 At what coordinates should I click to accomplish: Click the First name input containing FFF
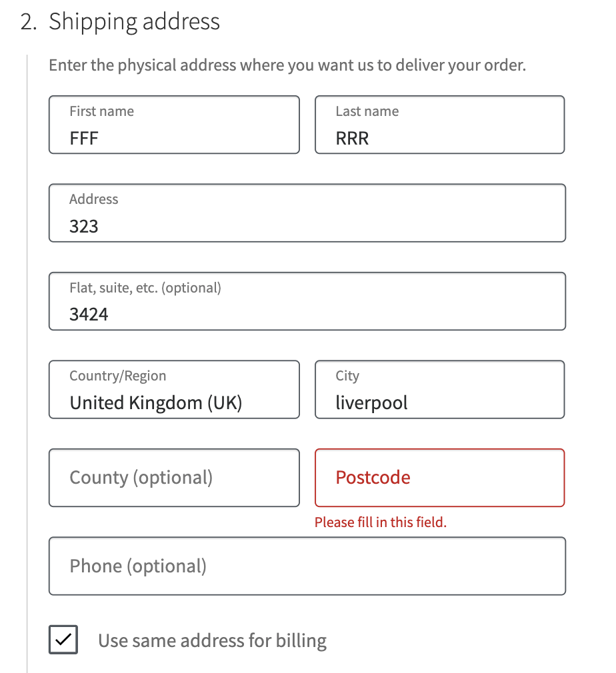[x=173, y=125]
